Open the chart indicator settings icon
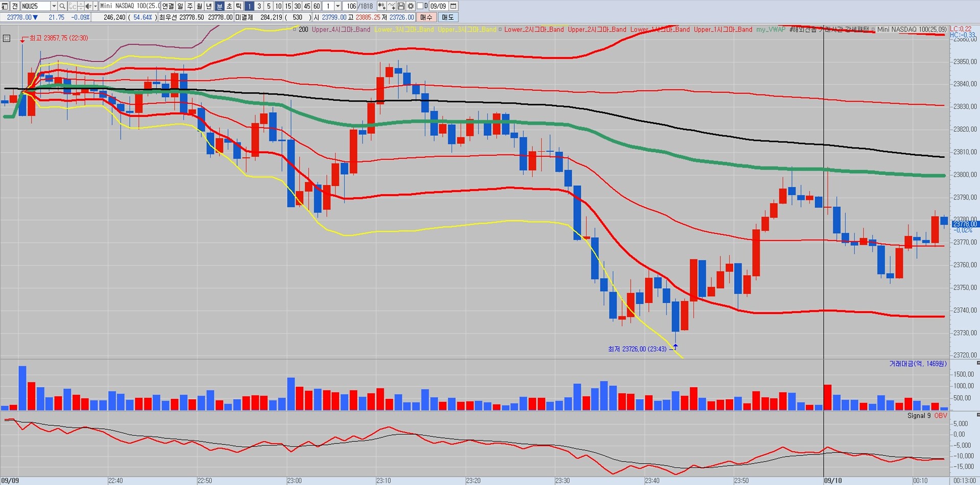The width and height of the screenshot is (980, 485). [381, 6]
